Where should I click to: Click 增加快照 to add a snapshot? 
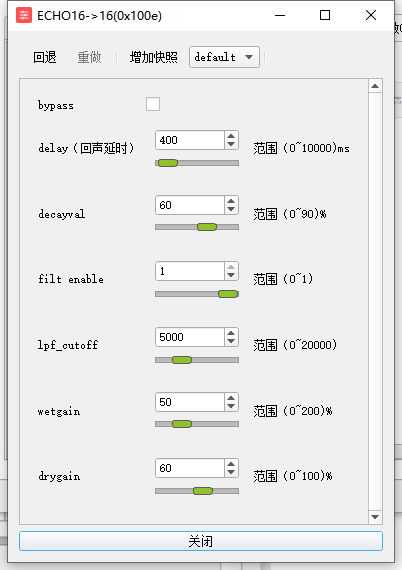click(154, 57)
